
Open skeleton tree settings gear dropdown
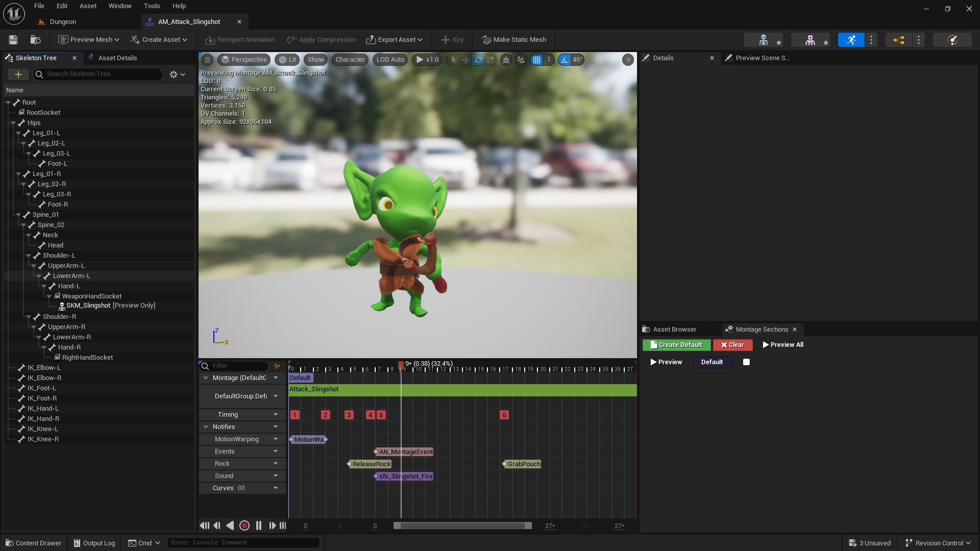(x=177, y=74)
